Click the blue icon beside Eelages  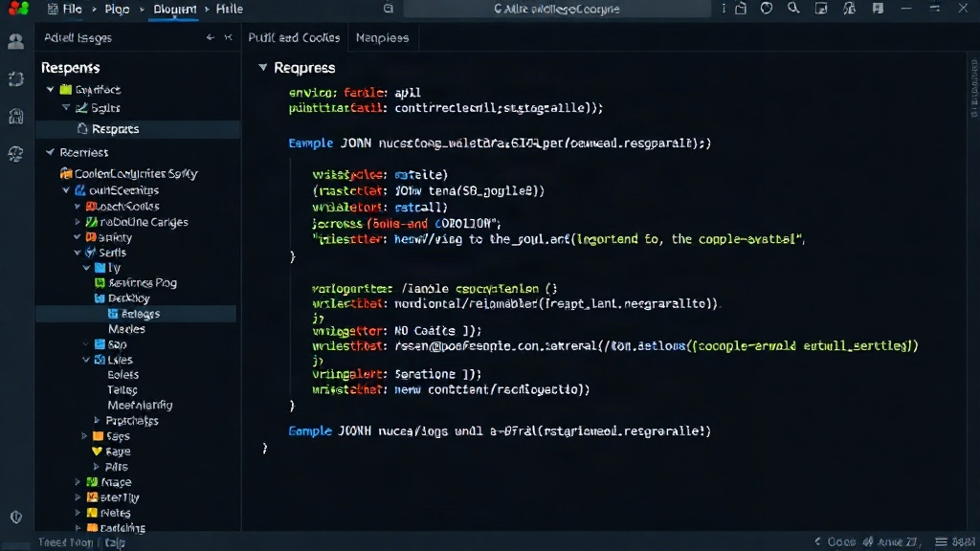tap(113, 314)
